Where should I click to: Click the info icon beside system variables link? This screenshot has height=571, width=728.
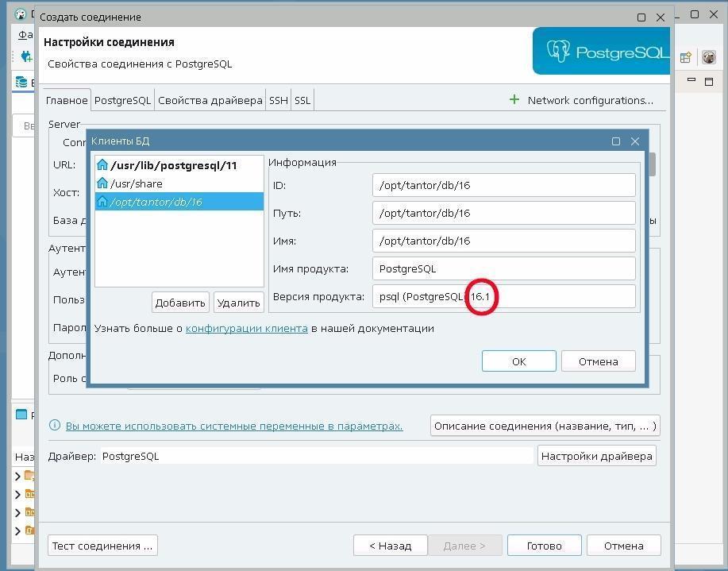coord(55,426)
